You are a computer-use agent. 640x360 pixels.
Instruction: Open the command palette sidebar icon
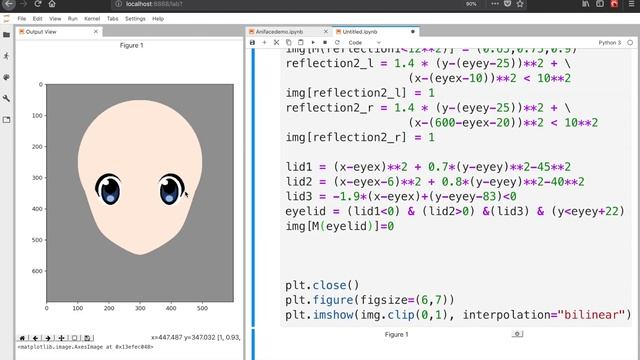coord(7,77)
